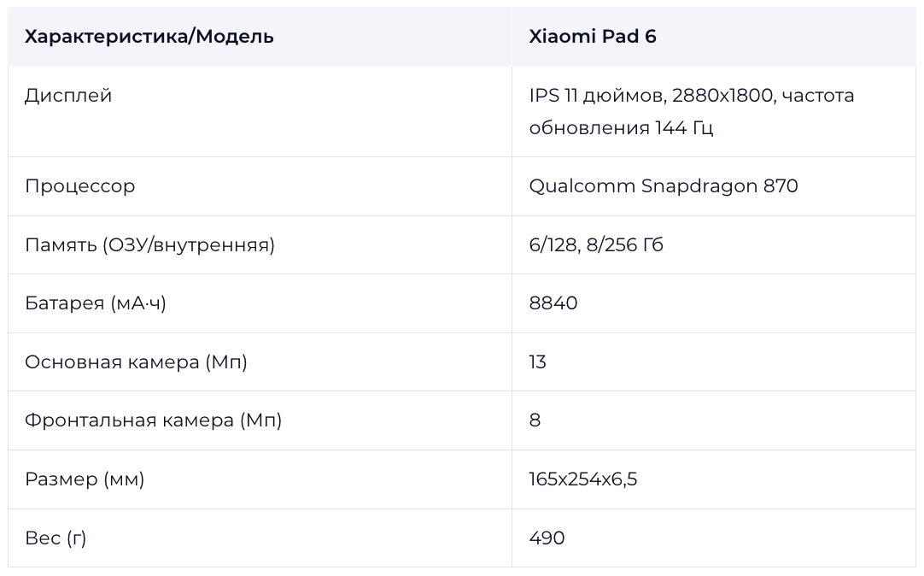Click the Характеристика/Модель header cell
Screen dimensions: 924x576
coord(260,37)
